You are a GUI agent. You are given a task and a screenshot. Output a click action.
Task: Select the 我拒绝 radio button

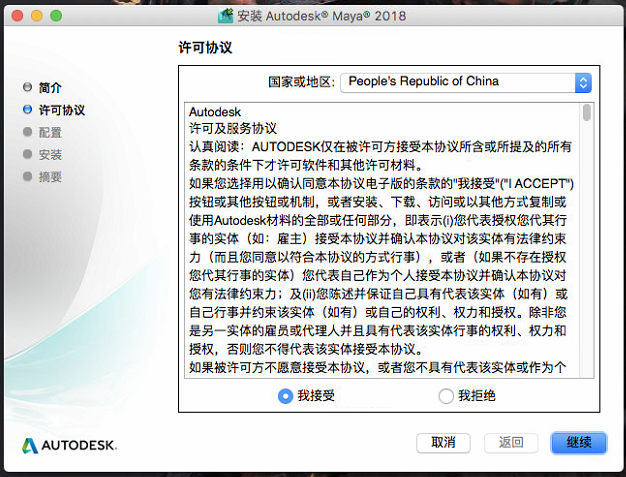point(446,396)
